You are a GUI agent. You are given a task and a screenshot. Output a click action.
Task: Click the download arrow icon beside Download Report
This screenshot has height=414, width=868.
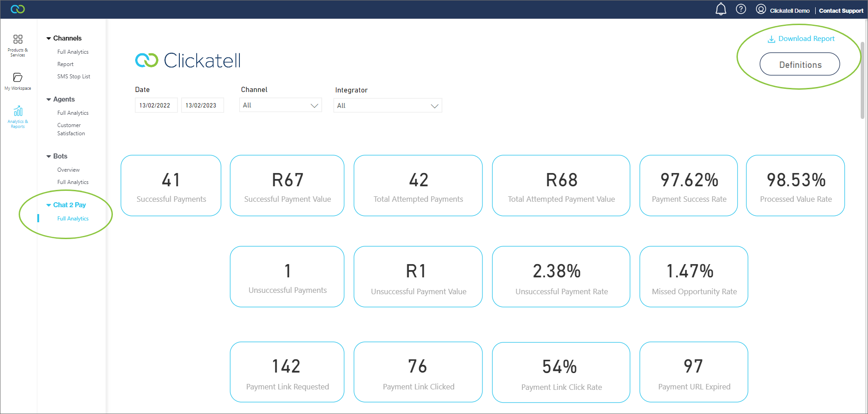click(x=772, y=39)
